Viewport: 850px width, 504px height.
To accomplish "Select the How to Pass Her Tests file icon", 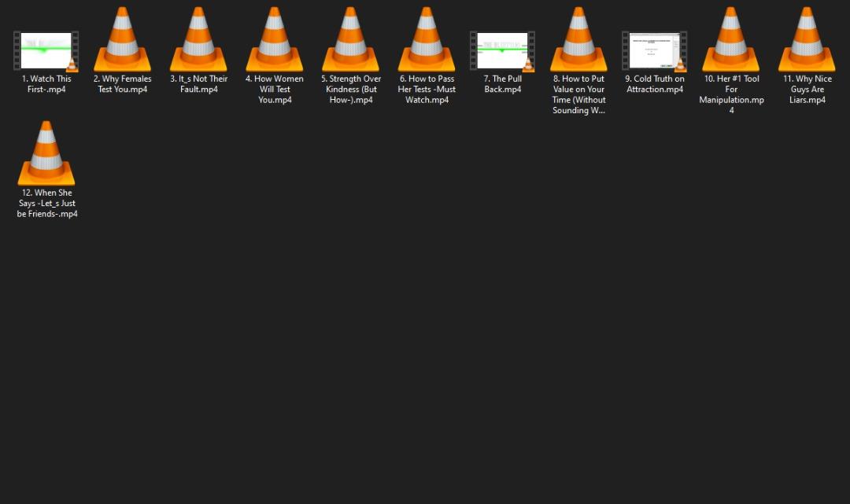I will coord(427,40).
